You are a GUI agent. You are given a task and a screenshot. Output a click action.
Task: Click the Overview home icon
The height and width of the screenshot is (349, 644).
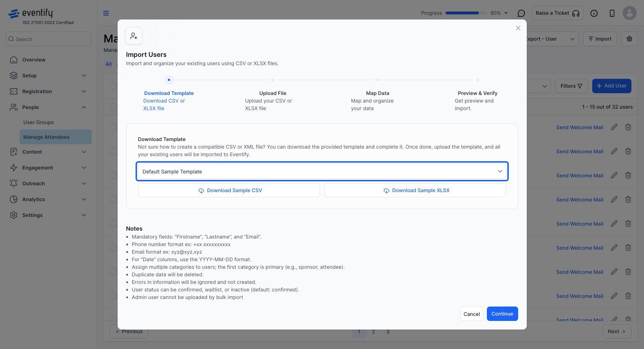[x=14, y=60]
